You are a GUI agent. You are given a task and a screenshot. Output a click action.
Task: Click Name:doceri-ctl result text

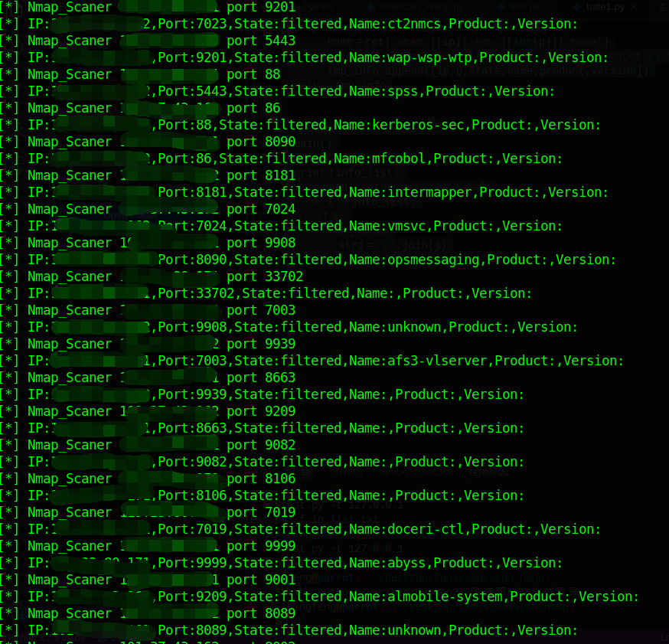pyautogui.click(x=406, y=530)
